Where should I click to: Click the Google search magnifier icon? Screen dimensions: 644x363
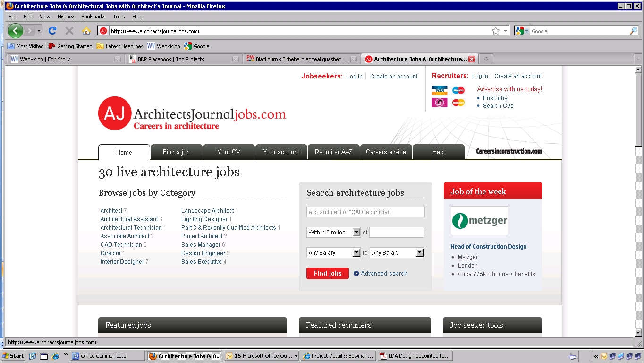pyautogui.click(x=633, y=31)
